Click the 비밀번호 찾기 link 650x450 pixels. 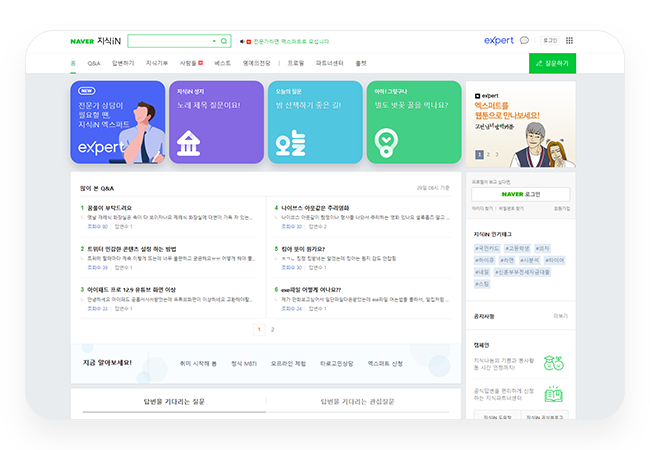511,208
